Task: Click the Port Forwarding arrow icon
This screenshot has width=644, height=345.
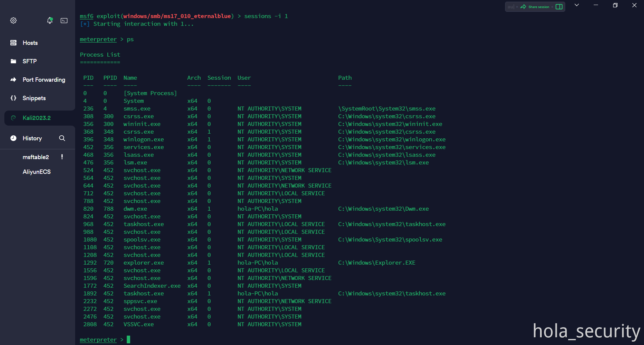Action: 13,80
